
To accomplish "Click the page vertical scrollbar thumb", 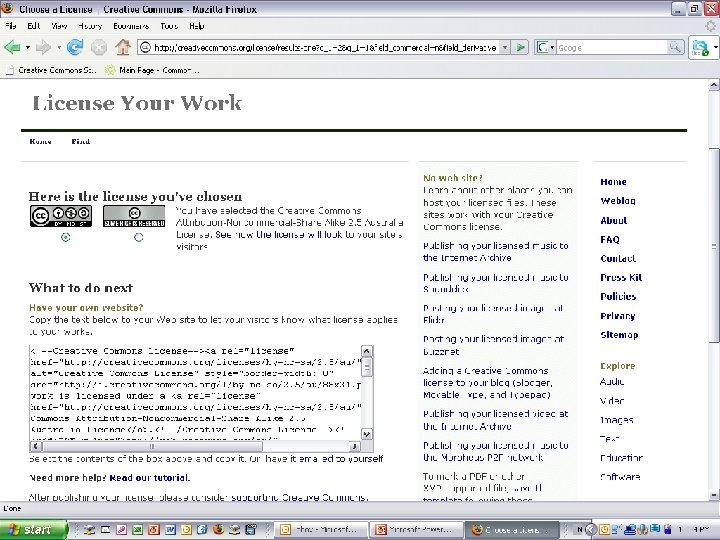I will pos(714,246).
